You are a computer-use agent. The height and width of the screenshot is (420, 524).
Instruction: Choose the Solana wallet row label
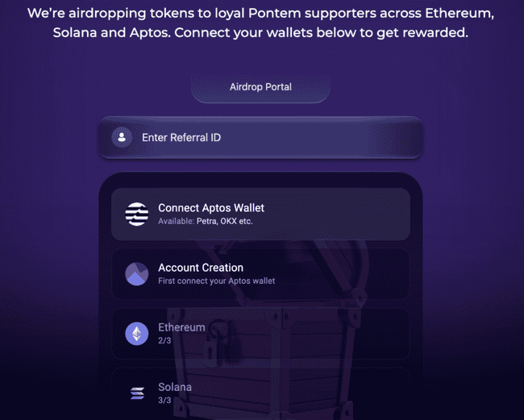[x=175, y=387]
